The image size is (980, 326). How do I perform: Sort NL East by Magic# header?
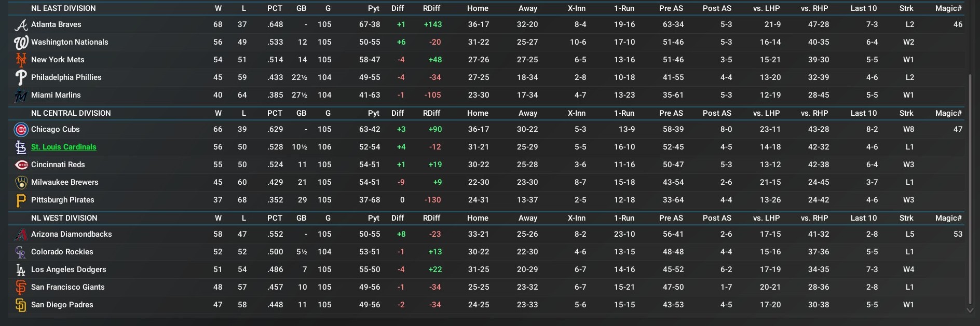(x=948, y=8)
